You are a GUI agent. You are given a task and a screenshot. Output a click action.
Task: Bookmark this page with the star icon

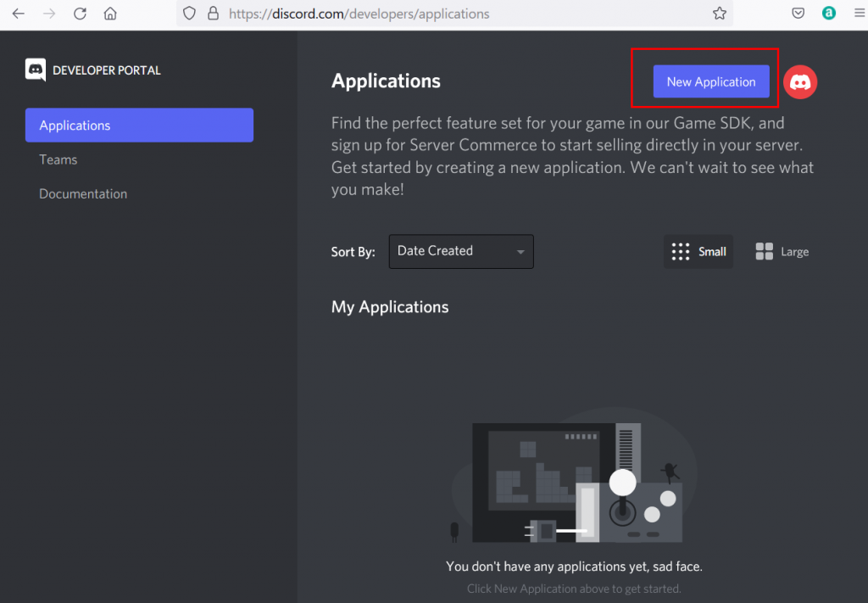719,14
